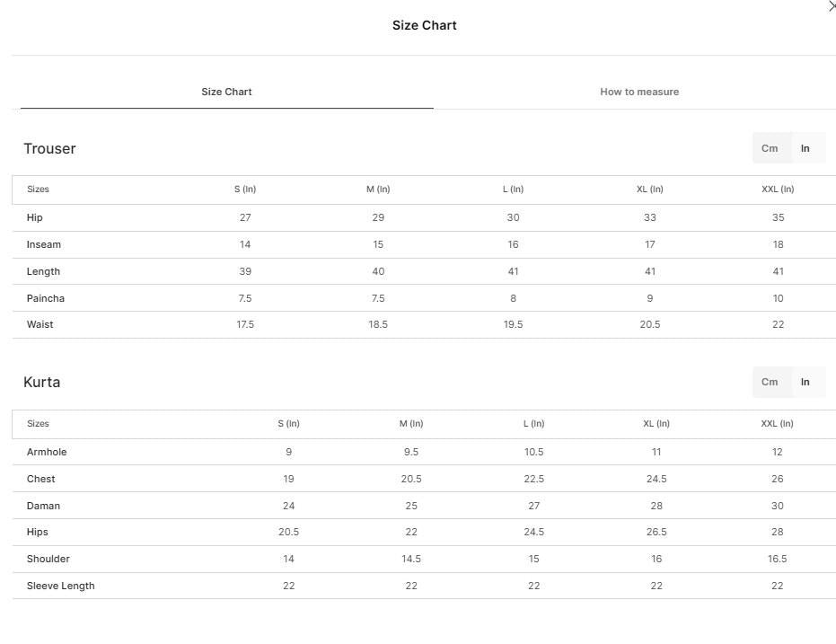Select the Size Chart tab
The width and height of the screenshot is (836, 644).
(x=226, y=92)
